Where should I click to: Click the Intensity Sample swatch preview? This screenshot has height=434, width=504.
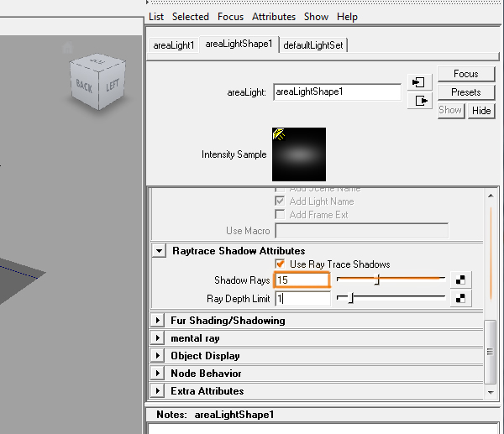pos(299,154)
